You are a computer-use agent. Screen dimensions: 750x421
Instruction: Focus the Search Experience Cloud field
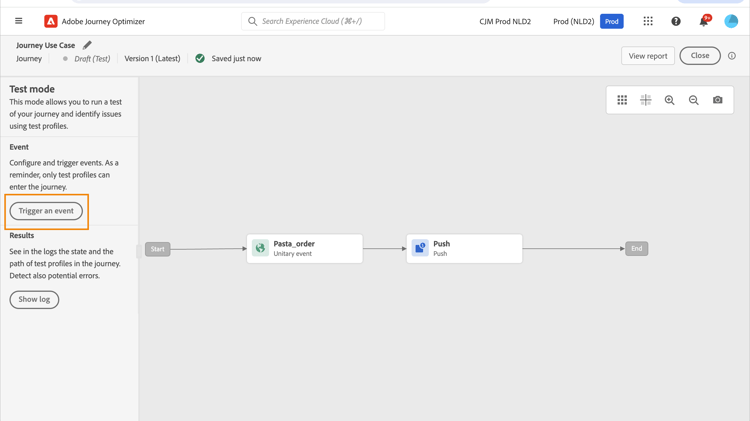(313, 21)
